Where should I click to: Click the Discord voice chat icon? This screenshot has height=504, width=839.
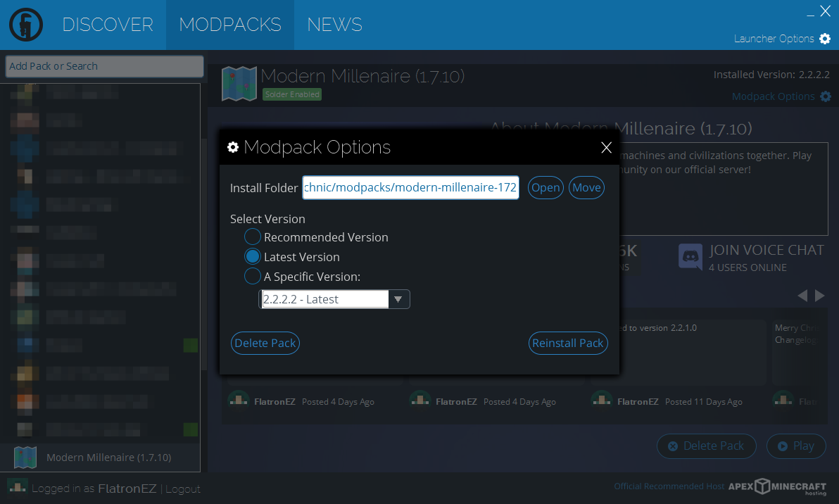click(690, 257)
